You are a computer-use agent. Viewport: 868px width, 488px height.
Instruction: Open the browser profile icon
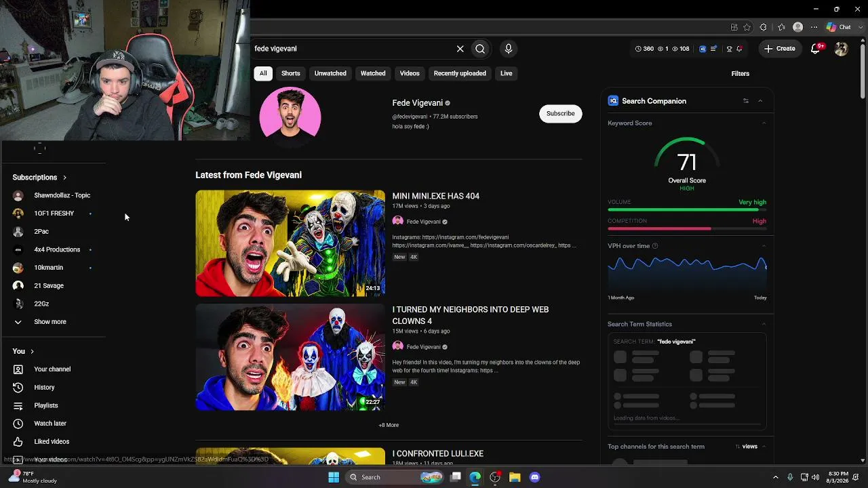point(798,27)
